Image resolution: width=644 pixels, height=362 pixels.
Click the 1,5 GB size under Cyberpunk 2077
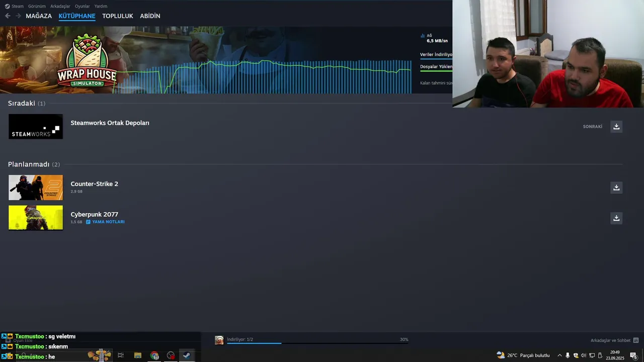point(76,222)
